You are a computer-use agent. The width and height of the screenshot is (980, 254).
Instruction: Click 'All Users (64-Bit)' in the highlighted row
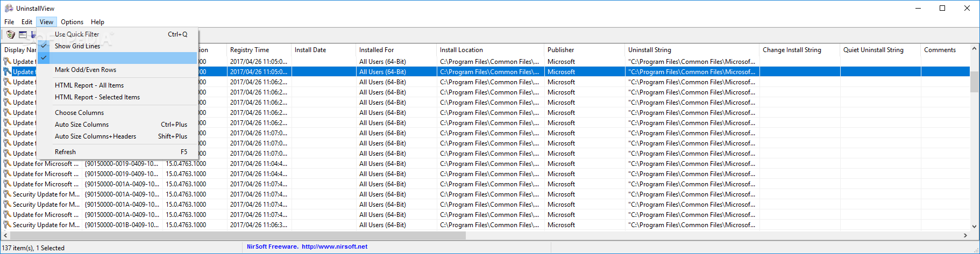pyautogui.click(x=382, y=71)
